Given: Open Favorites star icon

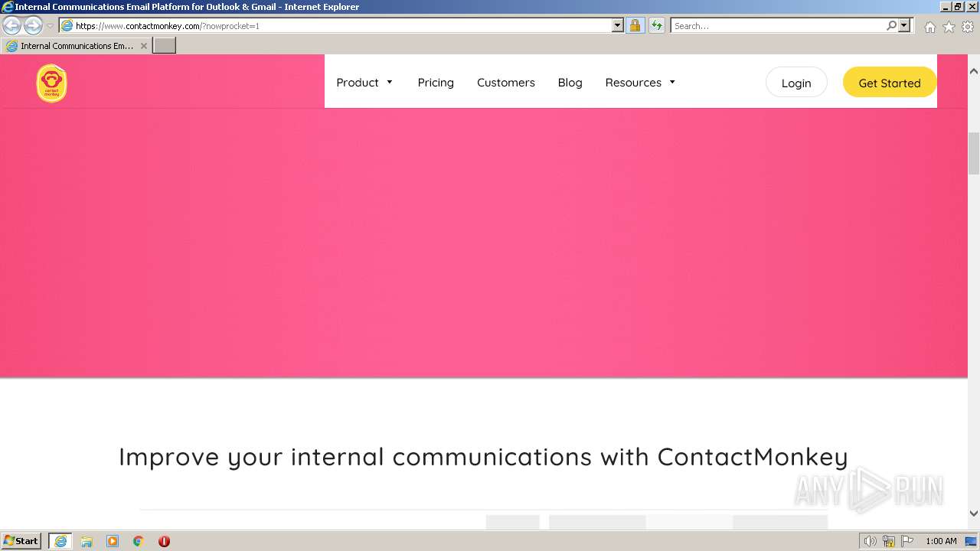Looking at the screenshot, I should coord(949,27).
